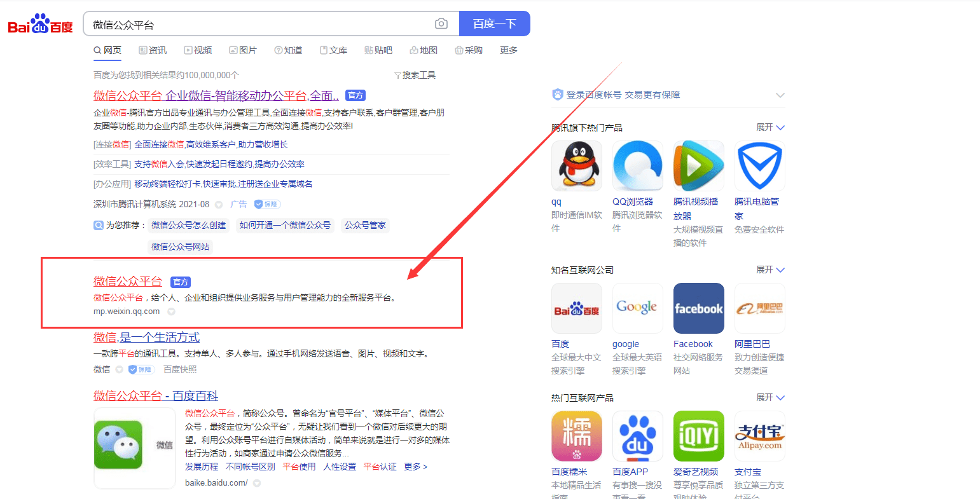
Task: Click the shield icon beside 登录百度帐号
Action: pyautogui.click(x=558, y=95)
